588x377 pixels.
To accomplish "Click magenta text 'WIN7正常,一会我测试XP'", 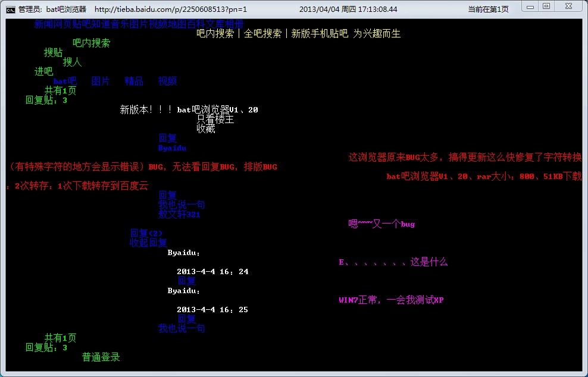I will coord(391,300).
